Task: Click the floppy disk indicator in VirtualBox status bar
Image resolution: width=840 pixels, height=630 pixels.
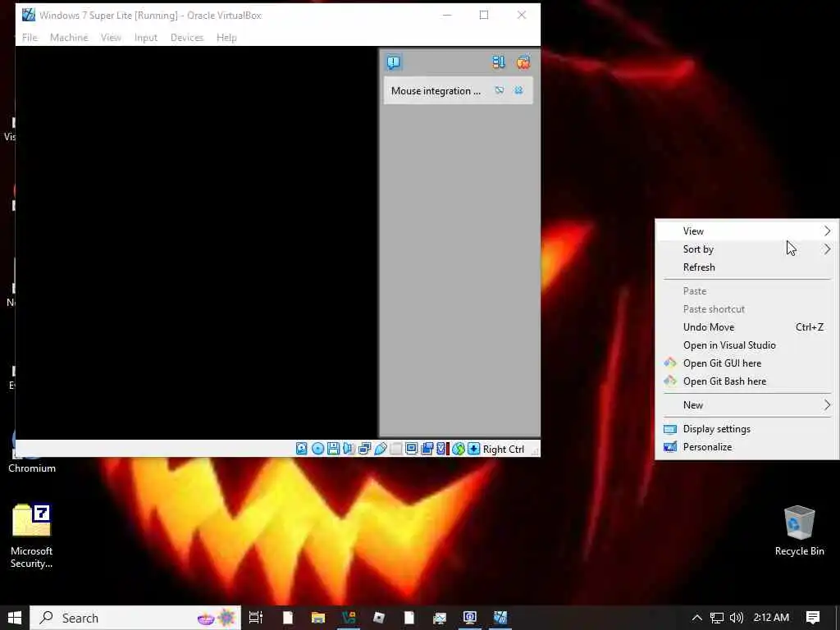Action: click(x=333, y=449)
